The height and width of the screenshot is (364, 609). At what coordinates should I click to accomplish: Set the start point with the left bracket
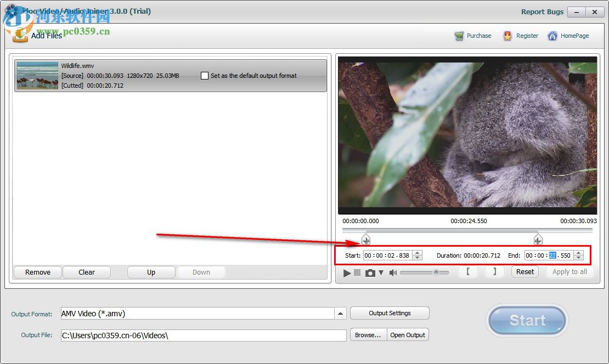468,272
